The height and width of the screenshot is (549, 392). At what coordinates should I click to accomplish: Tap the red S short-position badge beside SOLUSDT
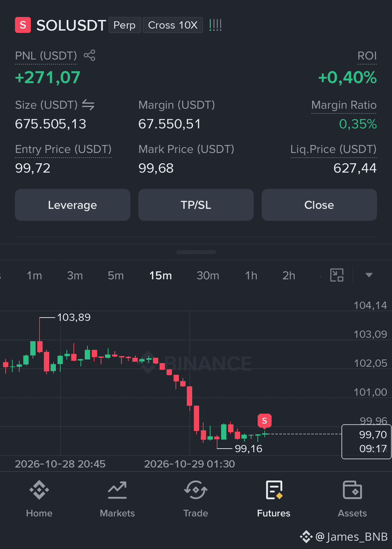[x=23, y=25]
